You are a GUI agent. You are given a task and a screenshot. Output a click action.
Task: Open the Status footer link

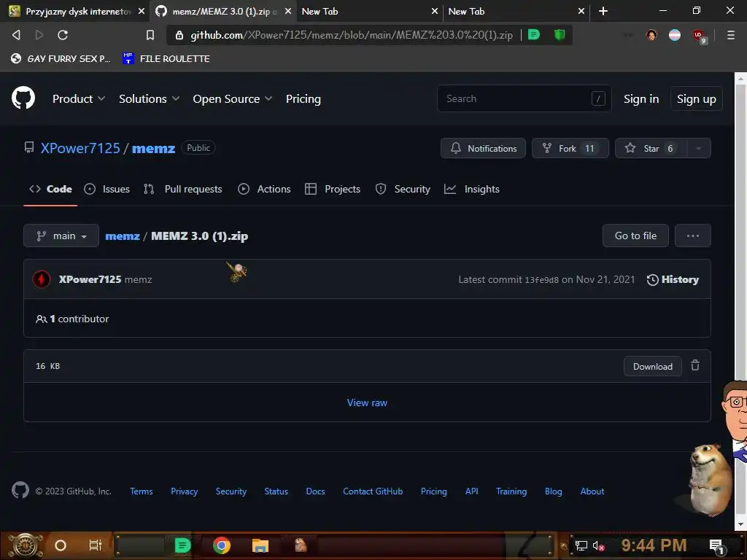pyautogui.click(x=276, y=491)
